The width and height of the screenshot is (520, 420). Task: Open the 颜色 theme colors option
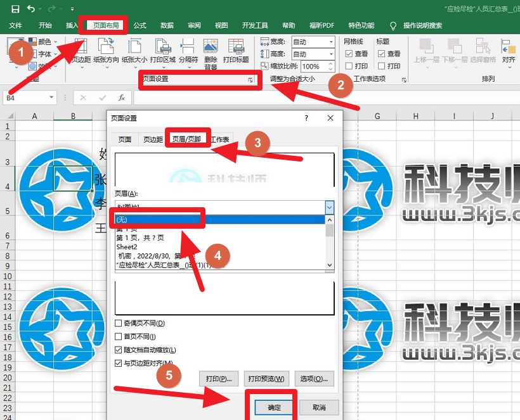pos(42,42)
